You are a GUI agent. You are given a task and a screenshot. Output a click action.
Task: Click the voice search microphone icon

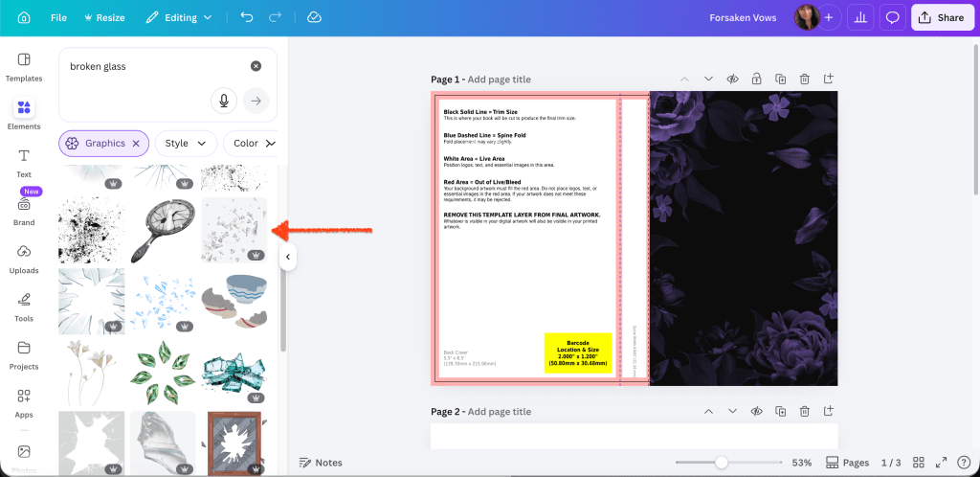click(x=223, y=101)
